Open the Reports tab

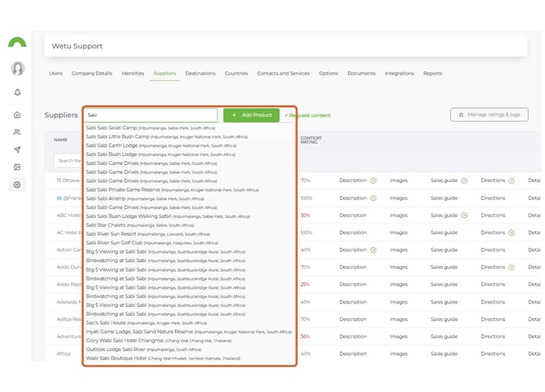pyautogui.click(x=433, y=73)
